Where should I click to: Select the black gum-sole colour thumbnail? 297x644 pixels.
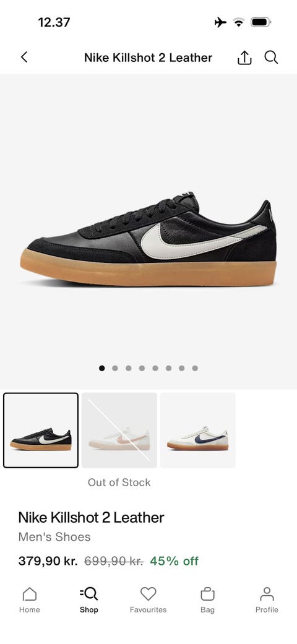click(41, 431)
